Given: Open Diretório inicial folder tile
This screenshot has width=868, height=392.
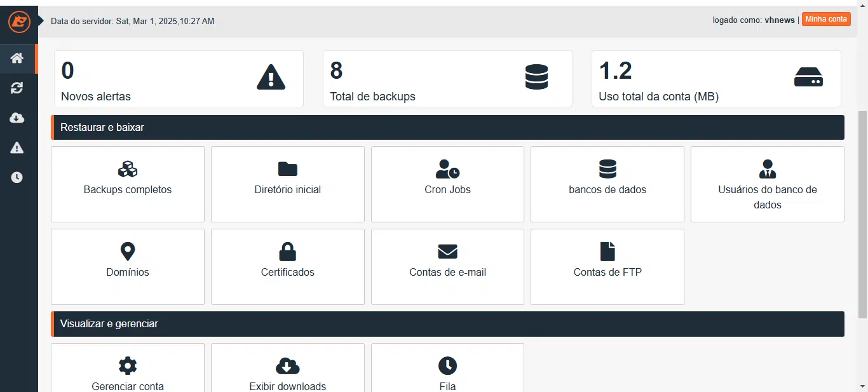Looking at the screenshot, I should coord(288,184).
